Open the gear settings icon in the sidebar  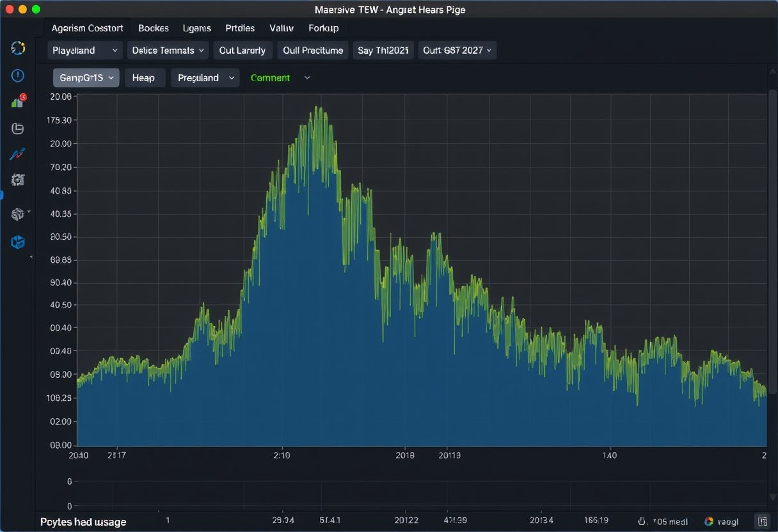[18, 180]
